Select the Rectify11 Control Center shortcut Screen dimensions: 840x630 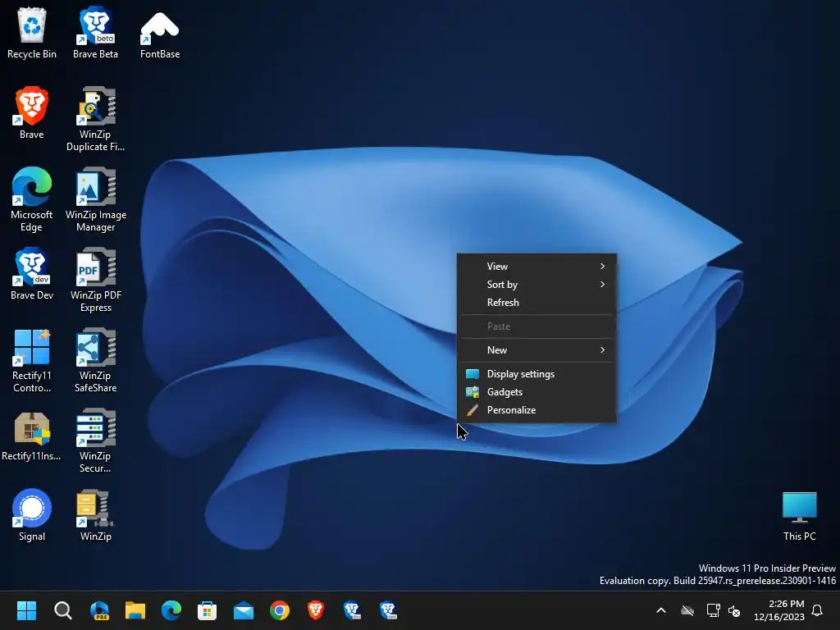[32, 360]
